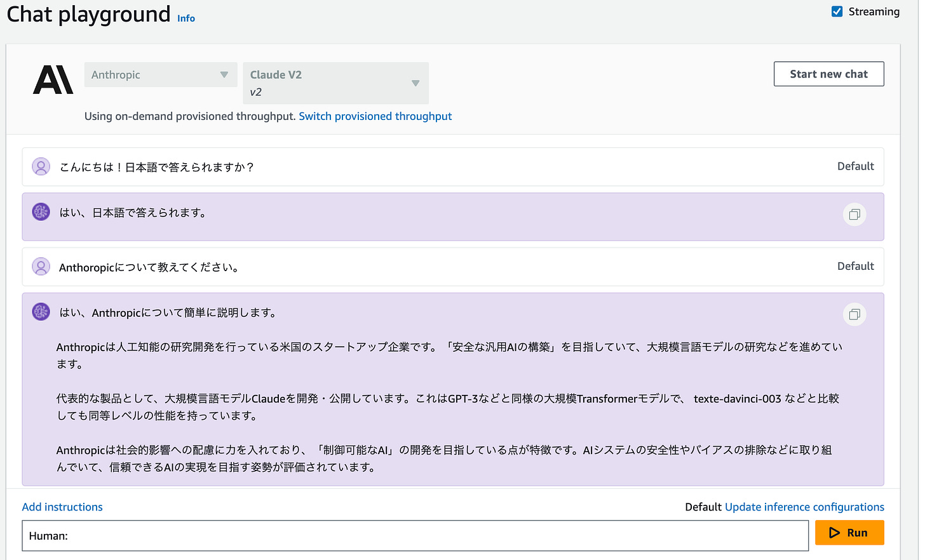Viewport: 925px width, 560px height.
Task: Click the Anthropic logo icon
Action: (x=53, y=80)
